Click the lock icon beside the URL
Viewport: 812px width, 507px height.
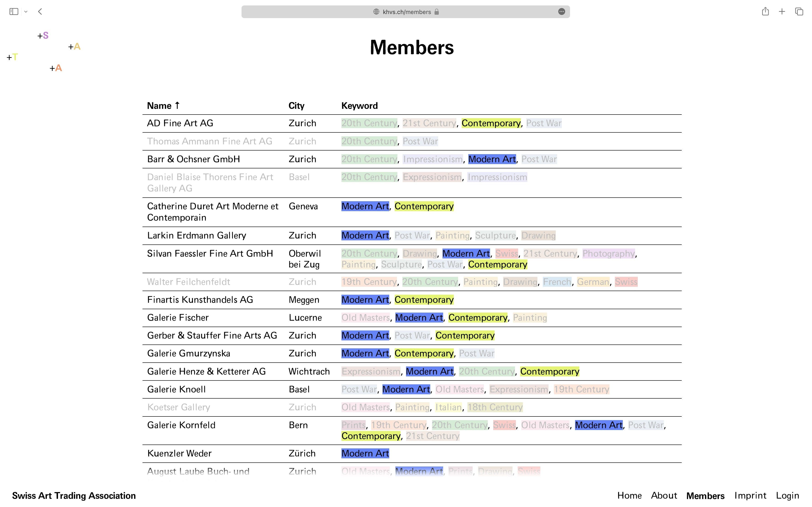pos(437,12)
